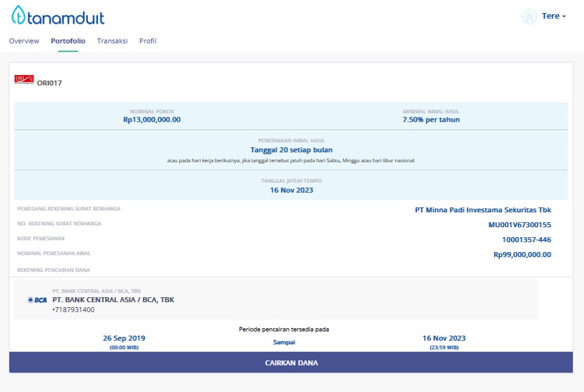584x392 pixels.
Task: Click the user avatar icon
Action: (529, 17)
